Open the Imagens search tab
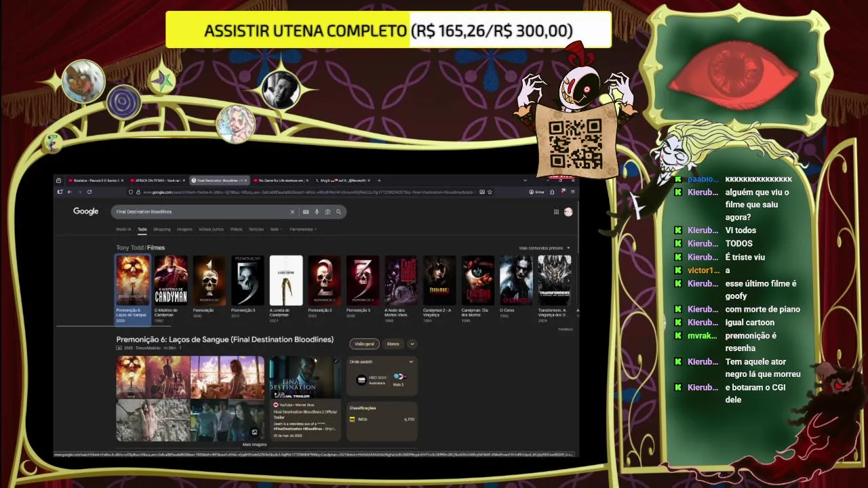This screenshot has width=868, height=488. 184,229
